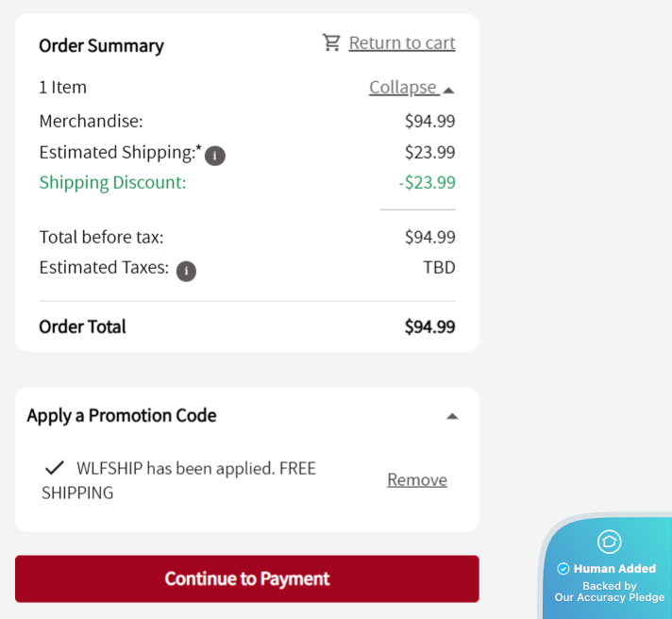Click the Order Total amount $94.99
672x619 pixels.
pos(429,326)
